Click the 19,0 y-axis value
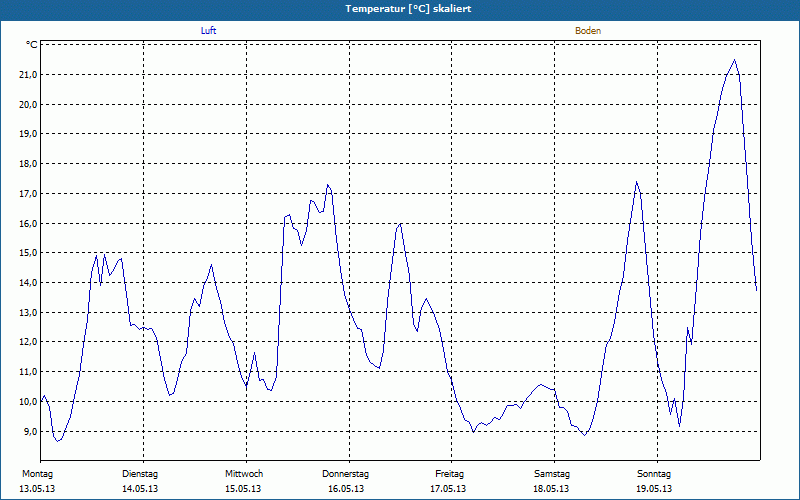This screenshot has height=500, width=800. [x=28, y=134]
